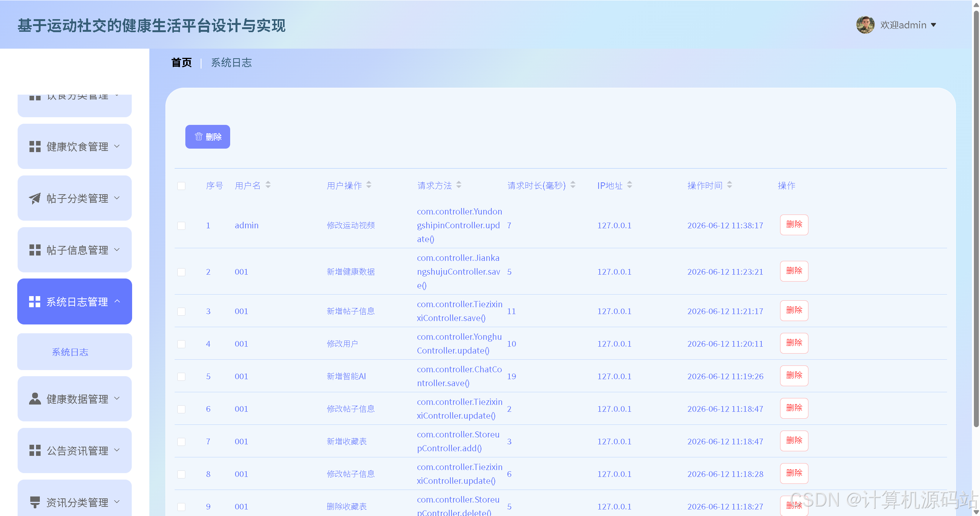Click the admin avatar picture
The width and height of the screenshot is (980, 516).
865,25
